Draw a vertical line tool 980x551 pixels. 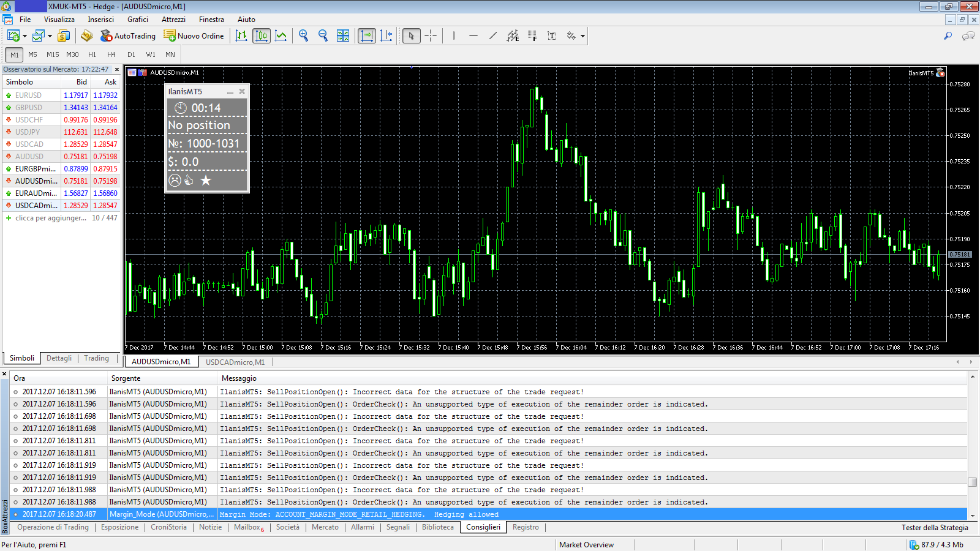click(454, 36)
